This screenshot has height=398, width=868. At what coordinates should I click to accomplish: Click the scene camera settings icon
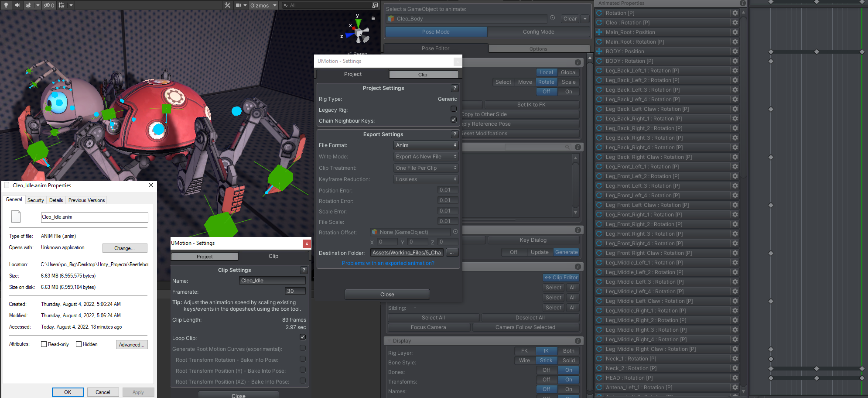point(239,5)
